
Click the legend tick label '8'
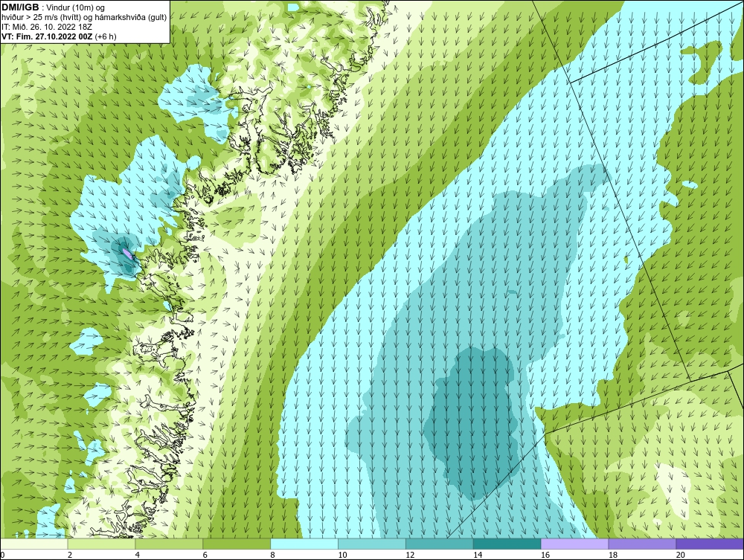pyautogui.click(x=273, y=555)
